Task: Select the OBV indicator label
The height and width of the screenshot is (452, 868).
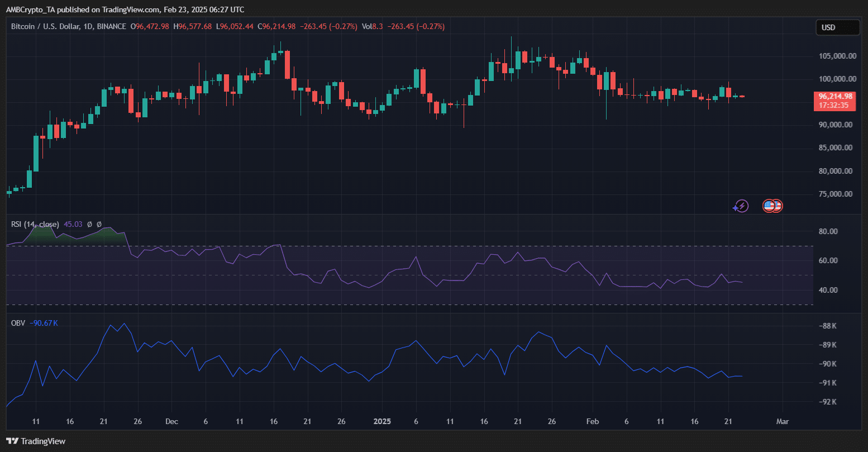Action: click(18, 322)
